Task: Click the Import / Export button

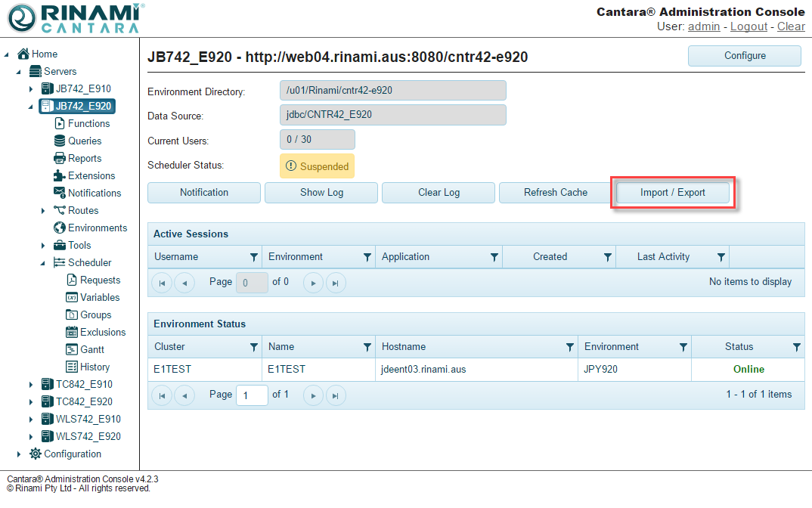Action: point(672,193)
